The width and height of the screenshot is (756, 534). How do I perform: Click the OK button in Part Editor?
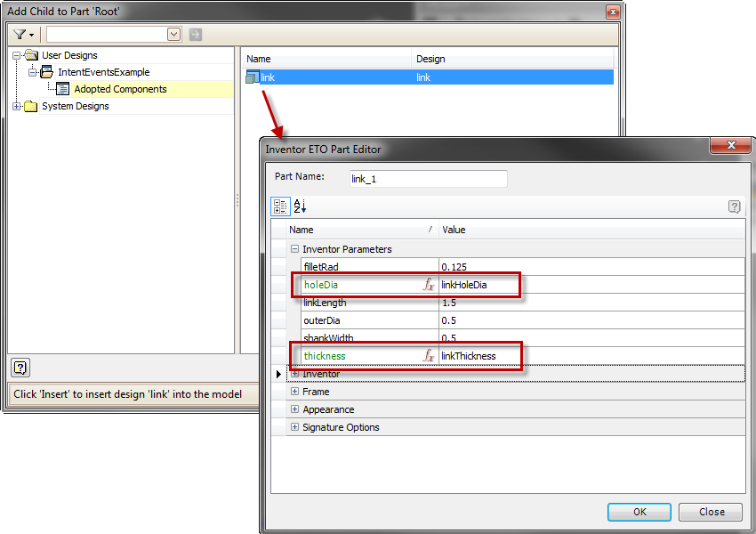[x=639, y=512]
